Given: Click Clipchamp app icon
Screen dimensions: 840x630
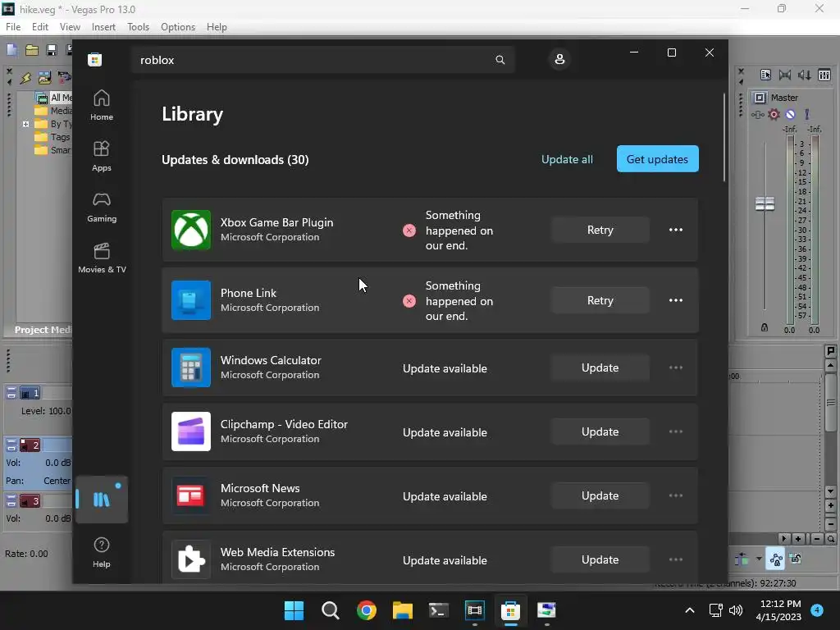Looking at the screenshot, I should tap(190, 431).
